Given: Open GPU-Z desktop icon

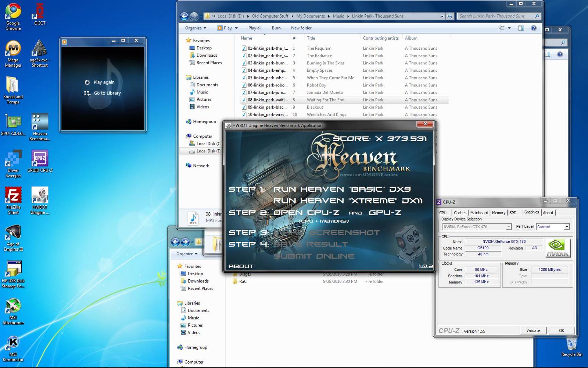Looking at the screenshot, I should click(x=13, y=125).
